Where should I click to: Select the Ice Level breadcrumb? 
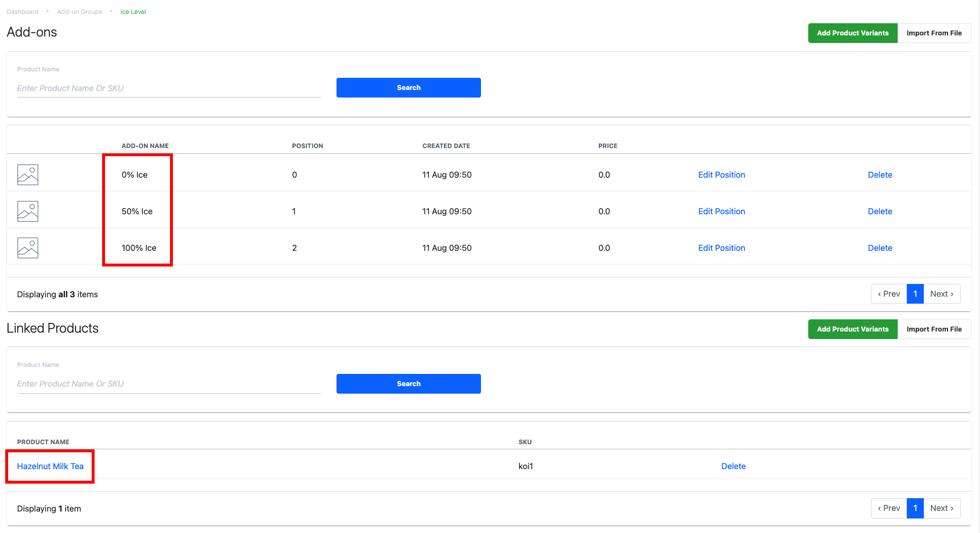[133, 12]
